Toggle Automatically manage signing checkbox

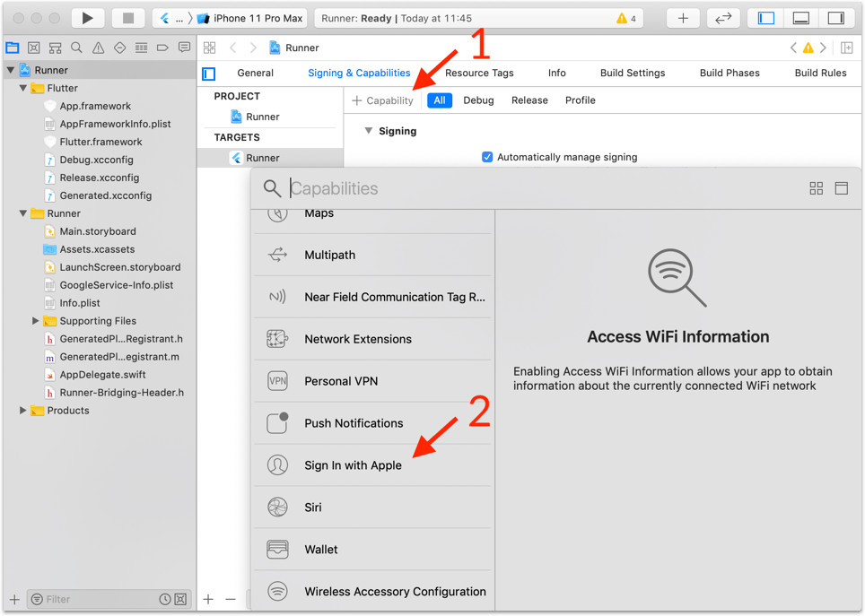(x=487, y=157)
